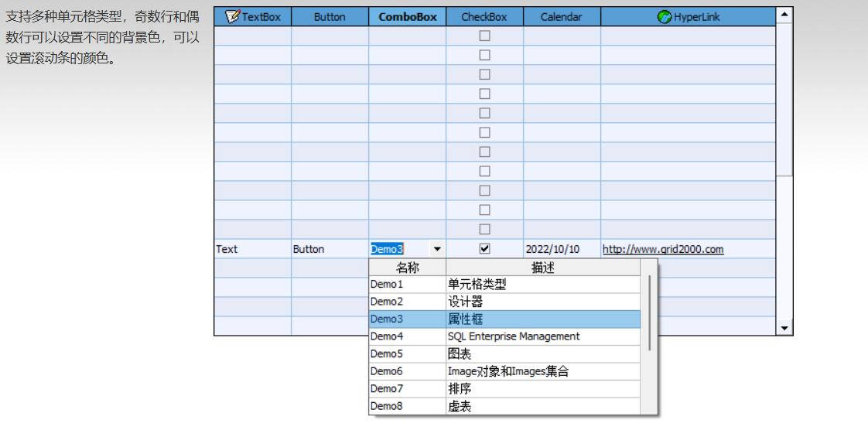The height and width of the screenshot is (430, 868).
Task: Open the Demo3 combo box dropdown arrow
Action: [x=437, y=249]
